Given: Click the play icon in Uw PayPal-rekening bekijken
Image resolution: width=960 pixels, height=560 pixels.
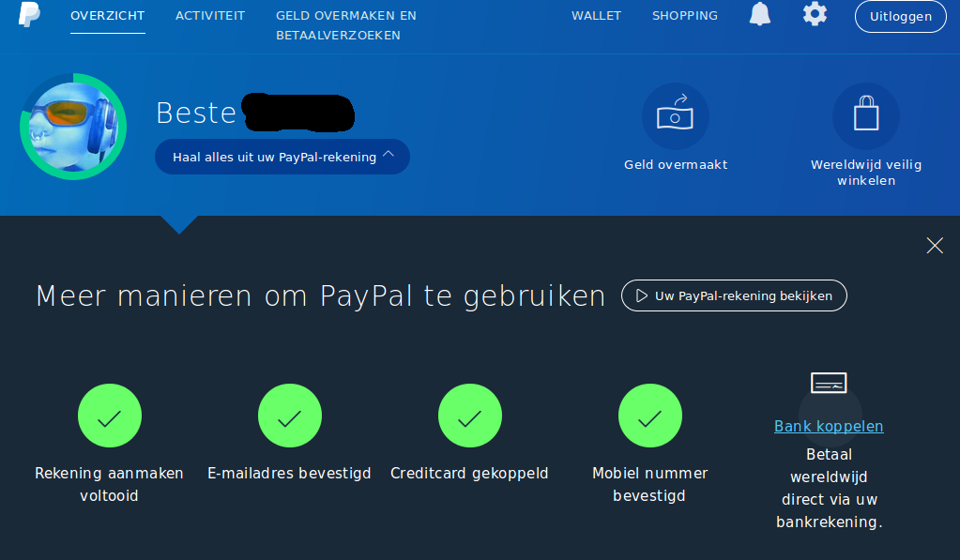Looking at the screenshot, I should pyautogui.click(x=642, y=295).
